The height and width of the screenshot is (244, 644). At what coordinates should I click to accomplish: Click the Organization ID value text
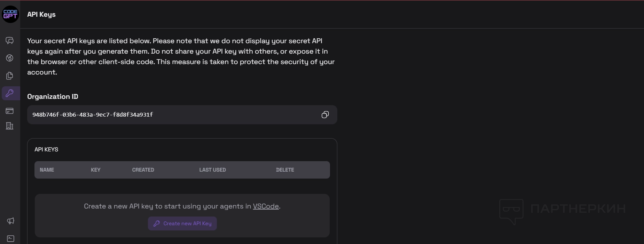pyautogui.click(x=93, y=115)
